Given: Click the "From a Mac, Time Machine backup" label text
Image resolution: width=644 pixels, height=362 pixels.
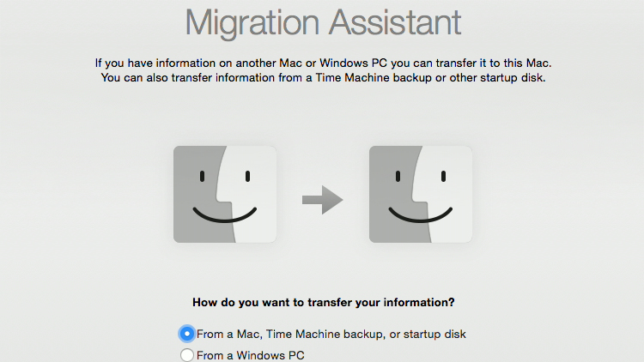Looking at the screenshot, I should pyautogui.click(x=289, y=335).
